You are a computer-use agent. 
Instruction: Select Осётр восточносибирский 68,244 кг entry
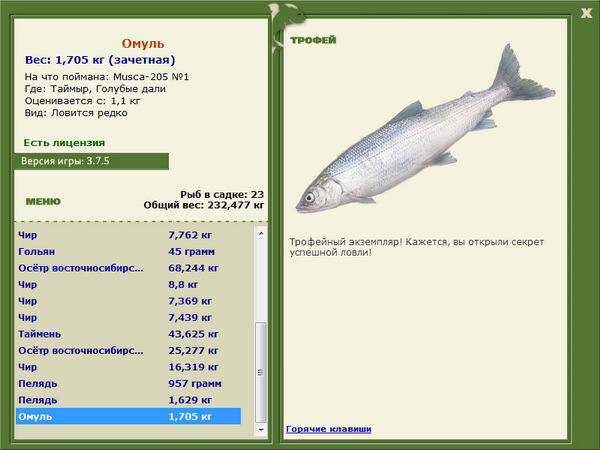point(129,268)
